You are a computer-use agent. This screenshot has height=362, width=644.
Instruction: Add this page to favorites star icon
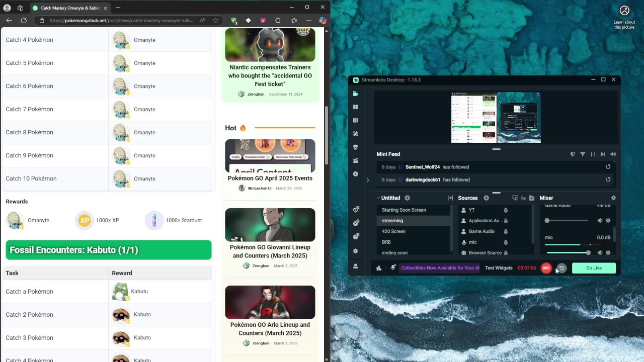[x=216, y=21]
